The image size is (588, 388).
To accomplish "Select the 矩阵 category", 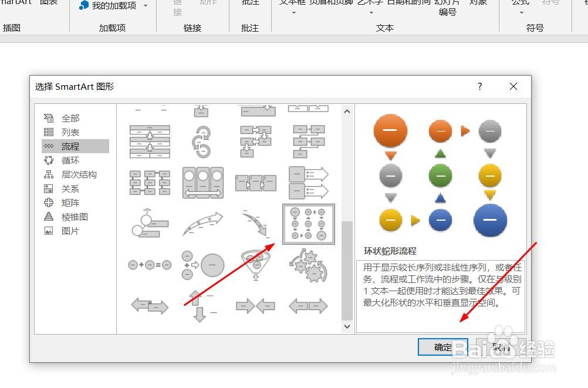I will coord(70,203).
